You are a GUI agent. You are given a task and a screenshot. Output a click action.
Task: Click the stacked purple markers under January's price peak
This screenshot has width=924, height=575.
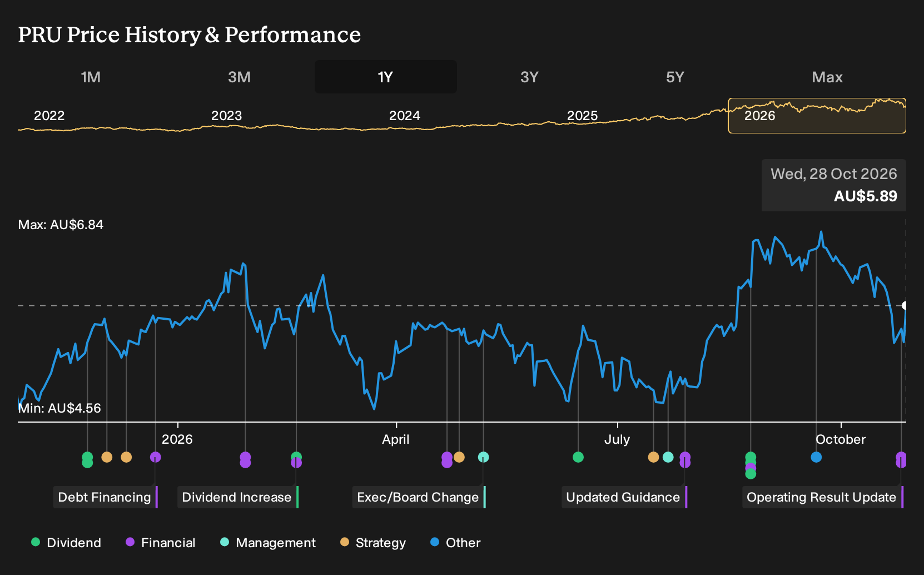coord(245,460)
